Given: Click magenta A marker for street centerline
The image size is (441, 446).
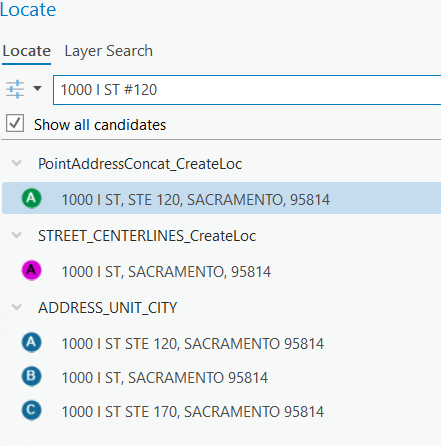Looking at the screenshot, I should (x=31, y=270).
